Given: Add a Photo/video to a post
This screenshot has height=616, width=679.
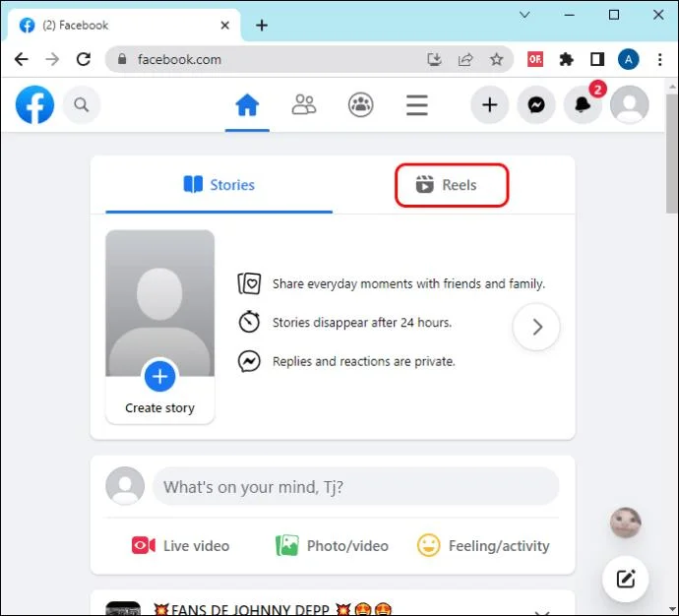Looking at the screenshot, I should pos(333,546).
